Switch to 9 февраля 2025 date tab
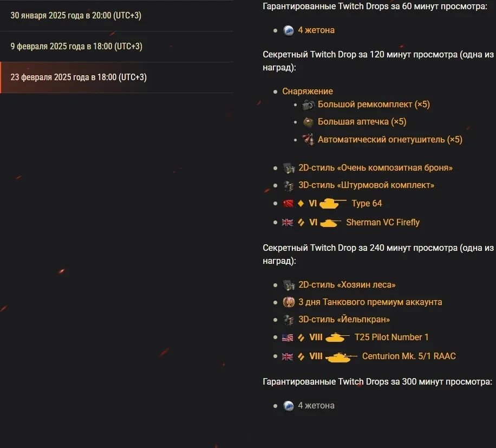 [76, 46]
